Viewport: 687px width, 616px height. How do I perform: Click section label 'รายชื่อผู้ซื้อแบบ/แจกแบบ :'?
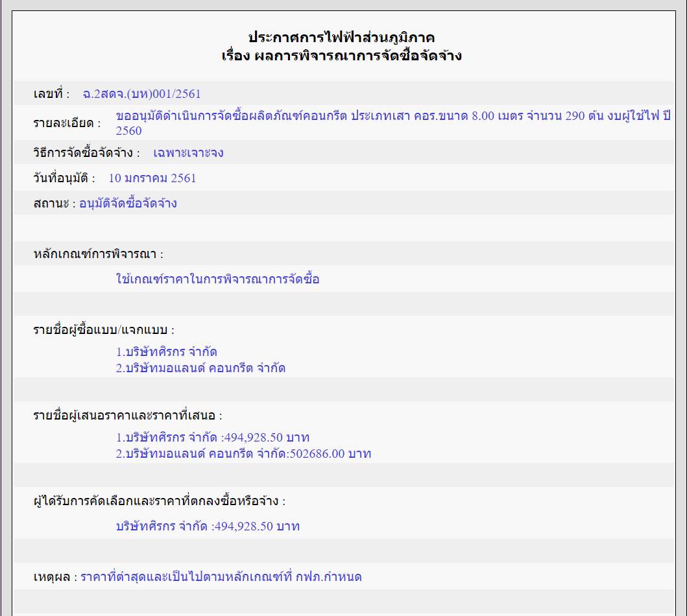pos(103,329)
